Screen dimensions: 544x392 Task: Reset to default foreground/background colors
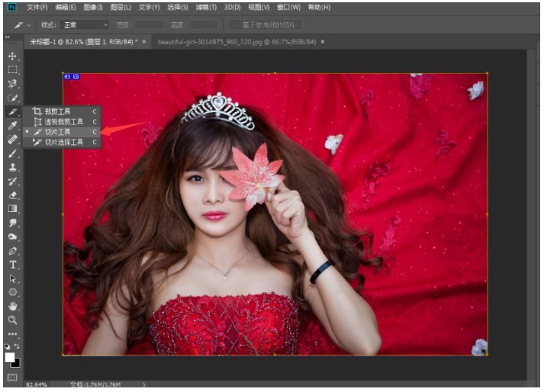[7, 347]
